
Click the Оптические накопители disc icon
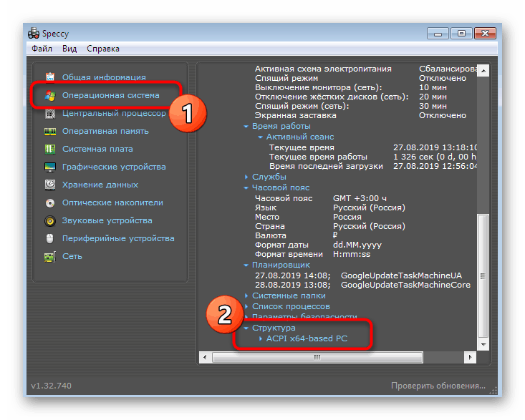tap(50, 202)
